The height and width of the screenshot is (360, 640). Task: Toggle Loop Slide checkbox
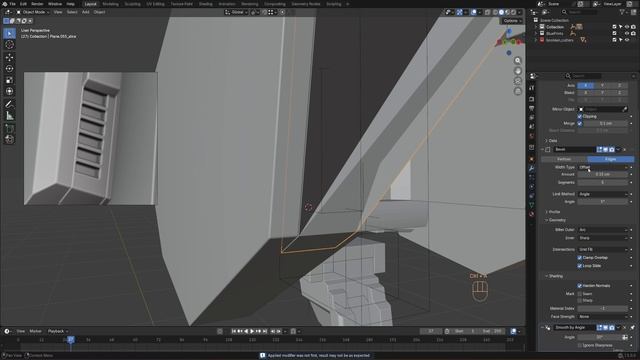tap(580, 266)
